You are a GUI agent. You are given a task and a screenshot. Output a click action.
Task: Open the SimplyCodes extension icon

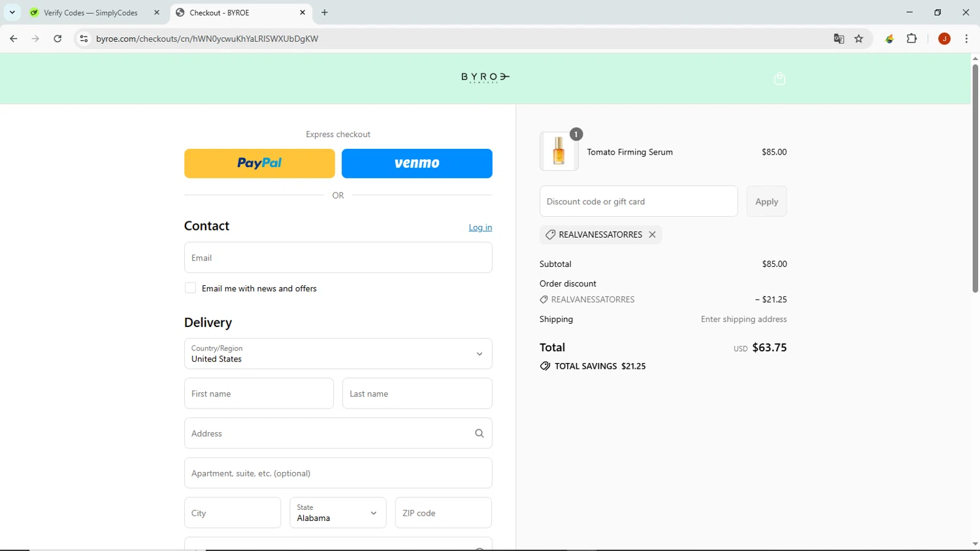[x=889, y=39]
